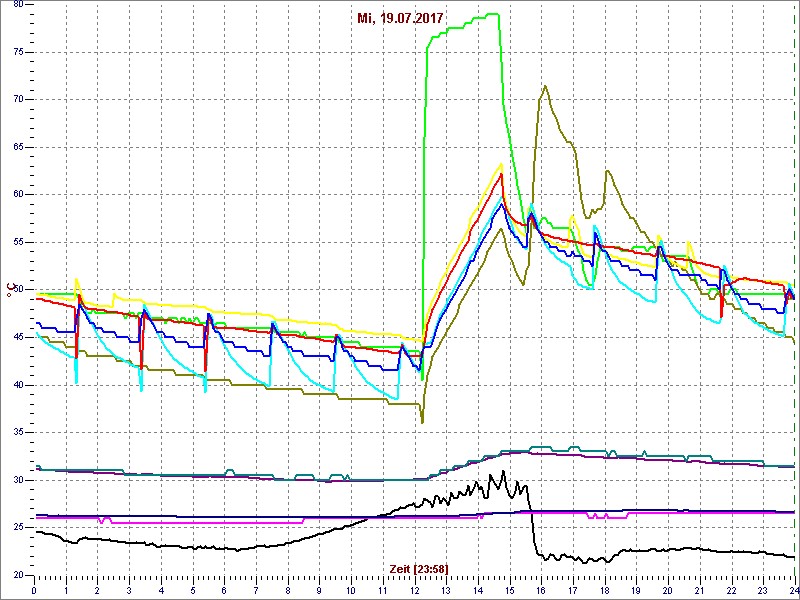The width and height of the screenshot is (800, 600).
Task: Select the 40 value on temperature axis
Action: coord(16,385)
